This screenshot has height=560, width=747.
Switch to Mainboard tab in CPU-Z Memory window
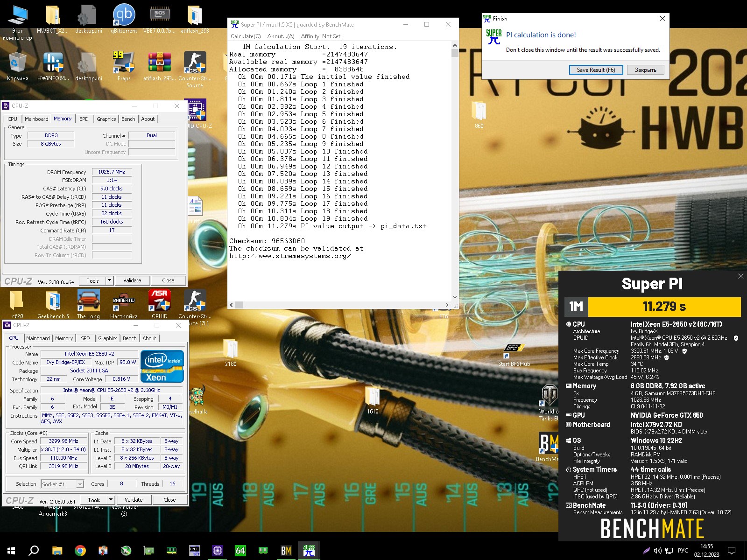(x=36, y=119)
